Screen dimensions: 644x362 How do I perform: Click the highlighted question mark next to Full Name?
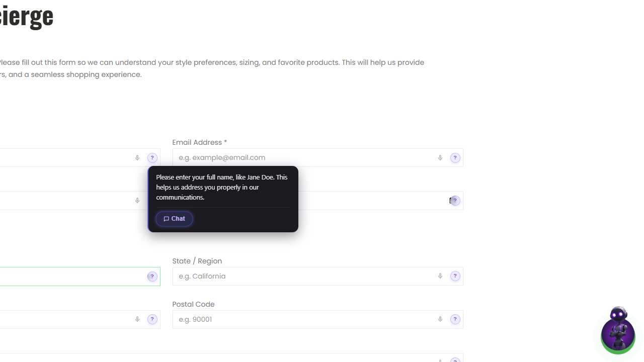pos(454,201)
